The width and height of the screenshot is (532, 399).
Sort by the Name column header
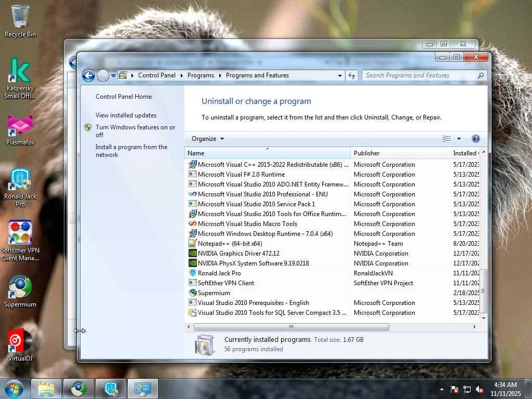click(x=268, y=153)
